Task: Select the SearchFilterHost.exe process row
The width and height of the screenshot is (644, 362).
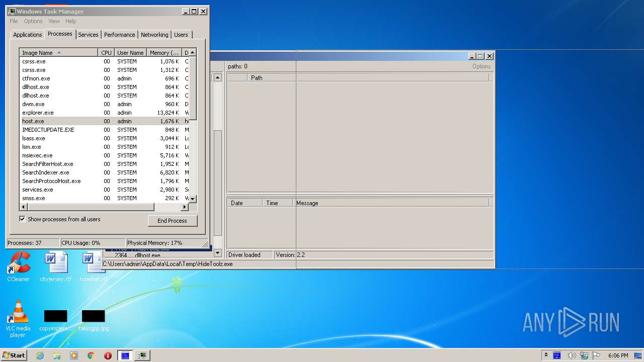Action: [x=104, y=164]
